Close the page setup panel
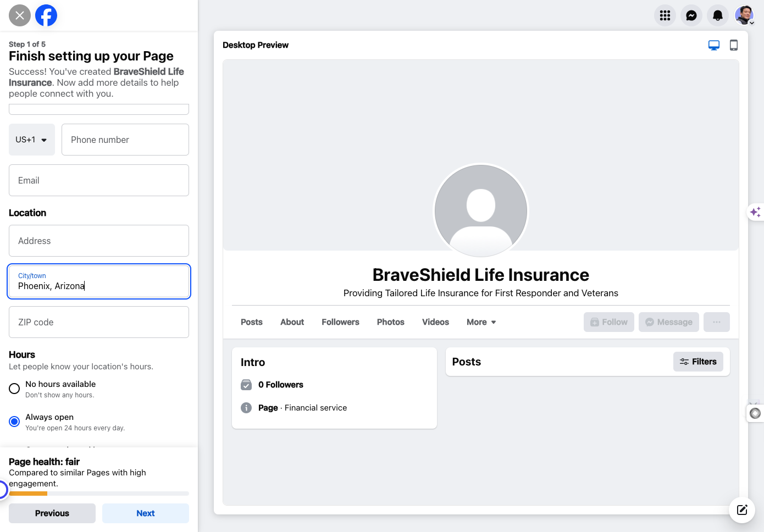The width and height of the screenshot is (764, 532). [x=20, y=15]
